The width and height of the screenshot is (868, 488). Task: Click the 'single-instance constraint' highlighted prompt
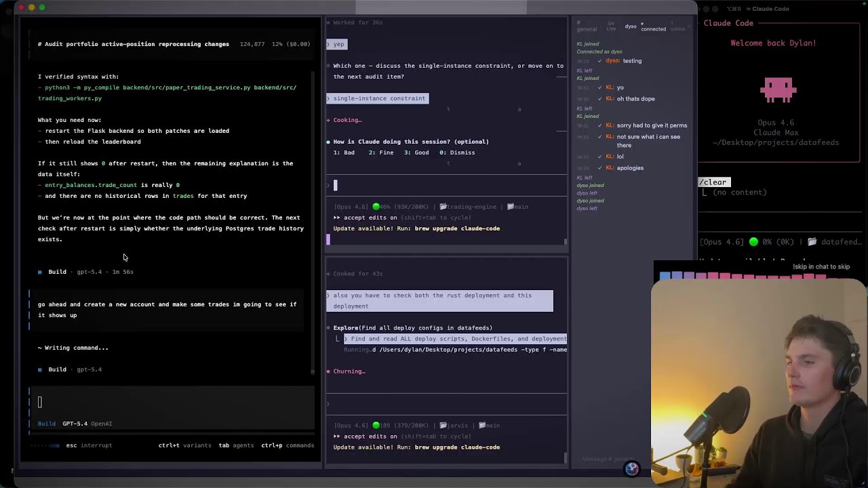pos(377,98)
